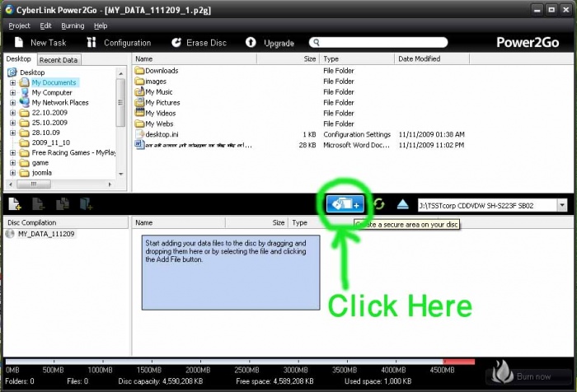Open the Help menu
This screenshot has width=577, height=392.
(101, 26)
